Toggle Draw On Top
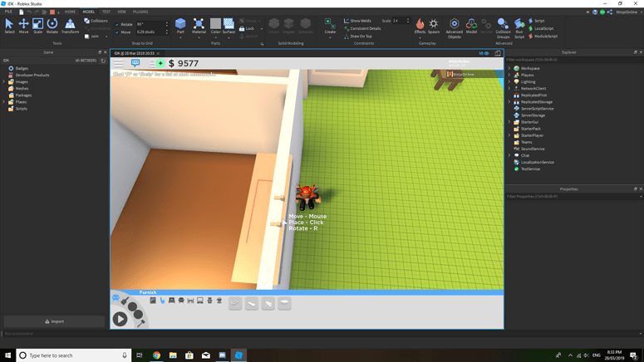This screenshot has width=644, height=362. pos(358,37)
